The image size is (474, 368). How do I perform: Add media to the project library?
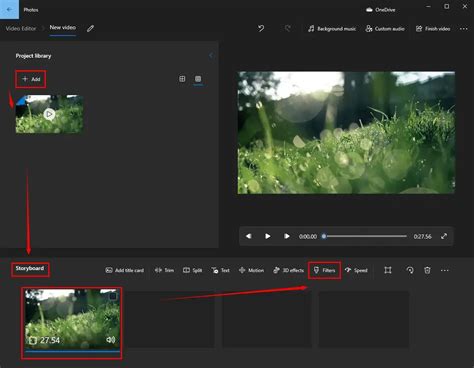click(31, 79)
